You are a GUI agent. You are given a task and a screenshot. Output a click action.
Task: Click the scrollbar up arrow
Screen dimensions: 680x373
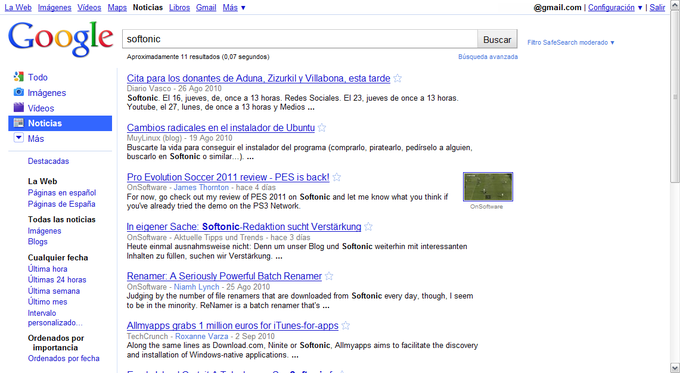click(675, 4)
